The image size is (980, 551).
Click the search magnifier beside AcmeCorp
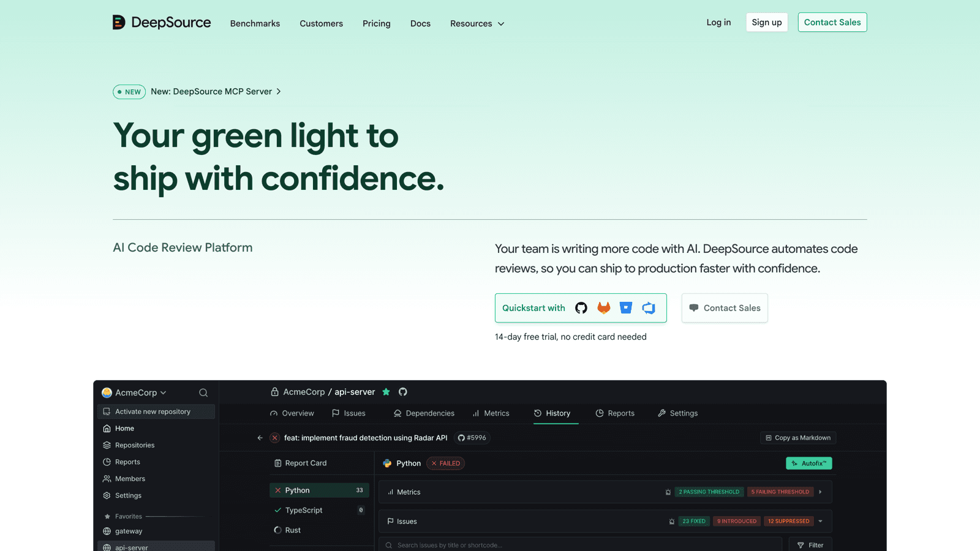[x=203, y=393]
